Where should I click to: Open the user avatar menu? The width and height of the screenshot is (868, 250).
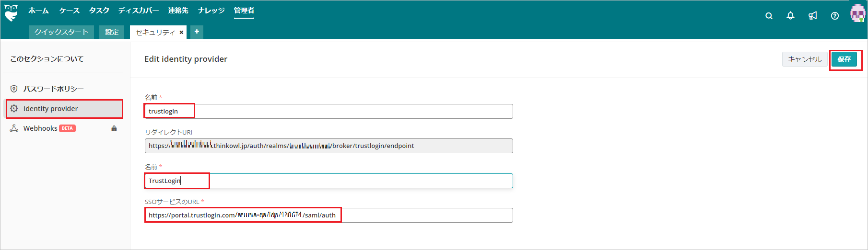point(857,13)
